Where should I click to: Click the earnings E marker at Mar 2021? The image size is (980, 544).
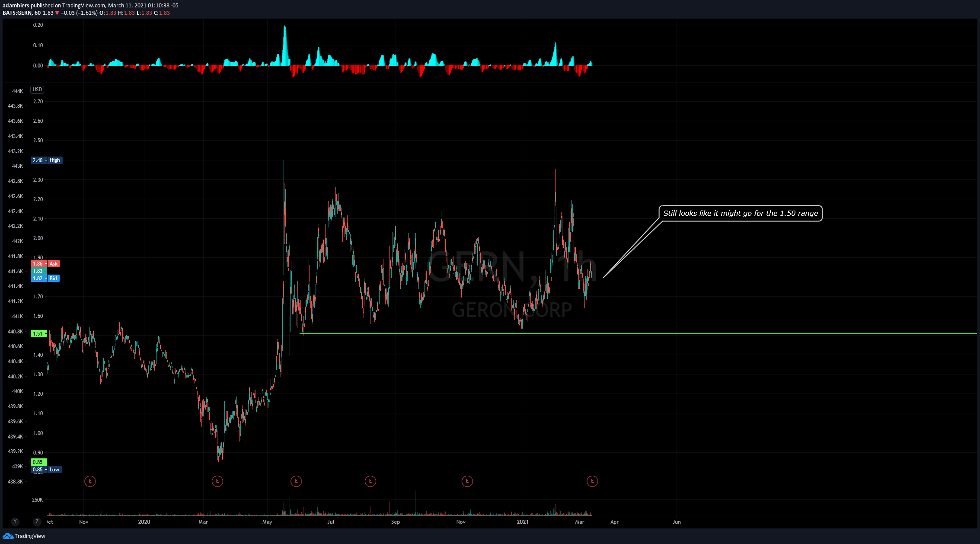pyautogui.click(x=592, y=481)
